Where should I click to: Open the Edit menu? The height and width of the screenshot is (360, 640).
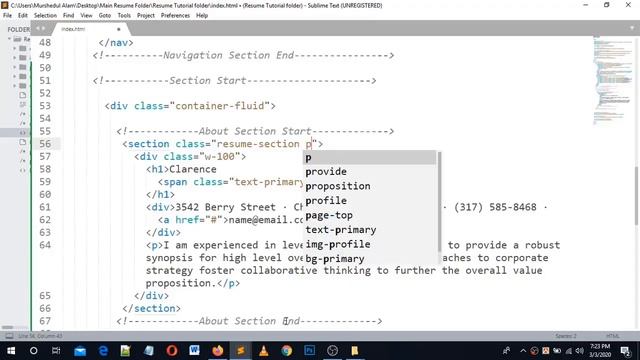click(23, 16)
